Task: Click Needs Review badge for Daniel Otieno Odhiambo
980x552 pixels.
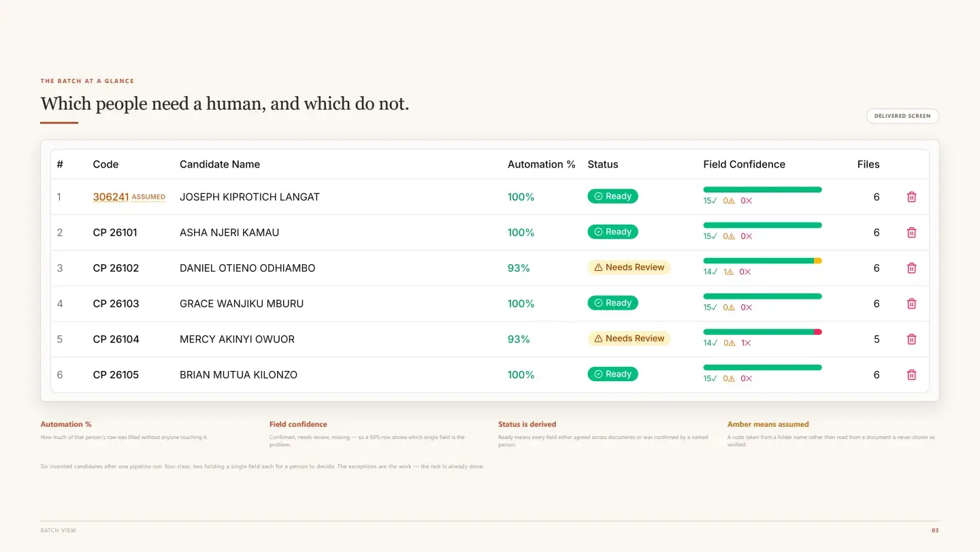Action: click(x=629, y=267)
